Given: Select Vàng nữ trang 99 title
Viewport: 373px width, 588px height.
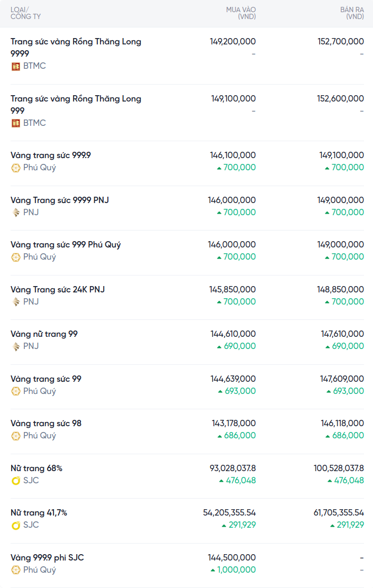Looking at the screenshot, I should pos(44,334).
